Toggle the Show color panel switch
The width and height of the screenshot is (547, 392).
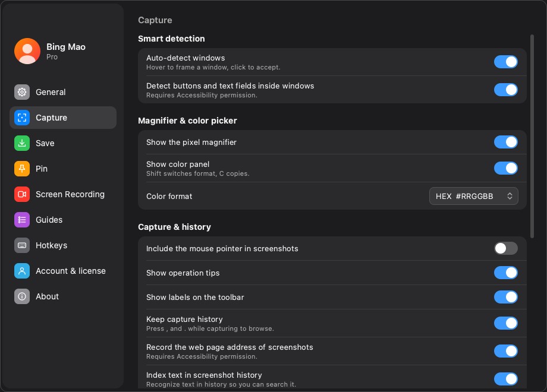coord(505,168)
